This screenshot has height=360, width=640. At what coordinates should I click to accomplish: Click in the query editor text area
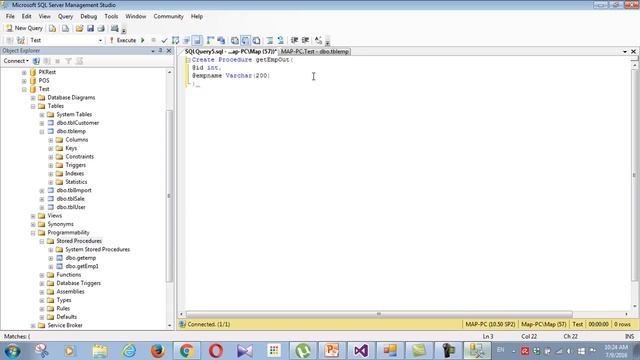408,184
